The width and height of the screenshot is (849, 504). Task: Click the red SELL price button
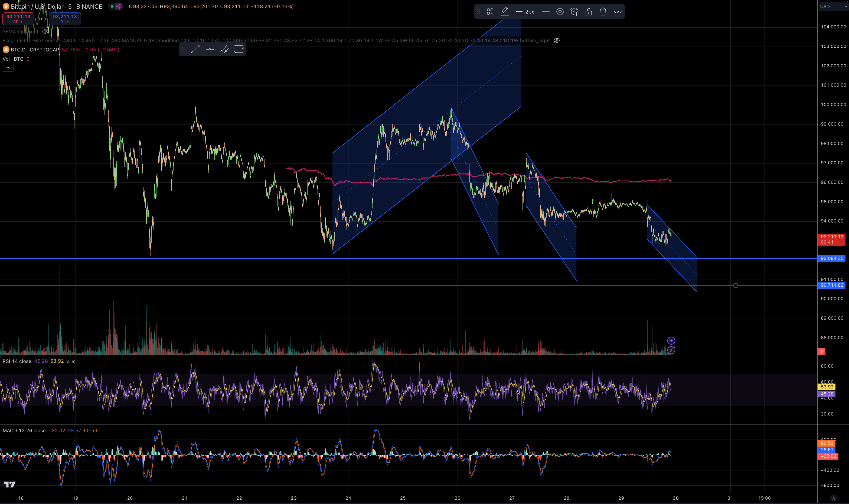coord(18,19)
